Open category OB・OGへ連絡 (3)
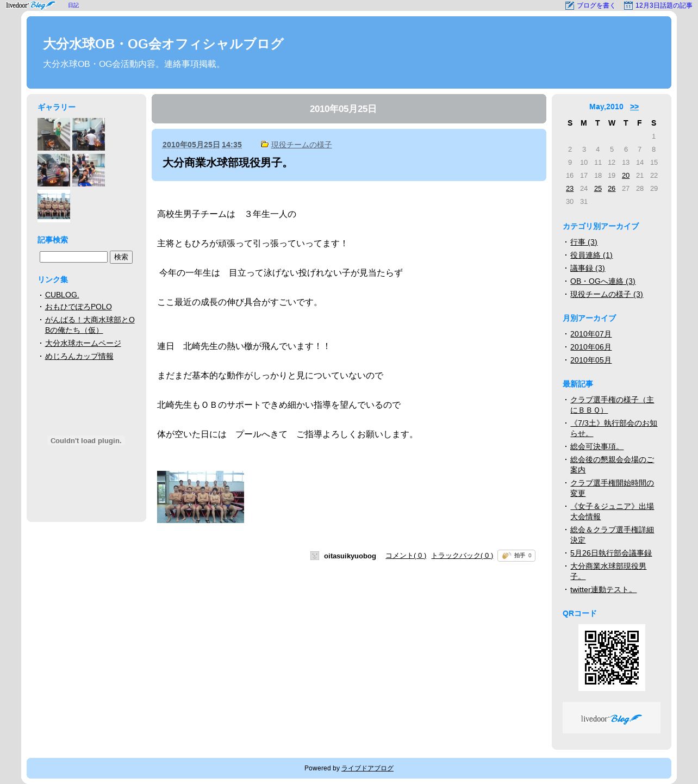 (x=603, y=281)
